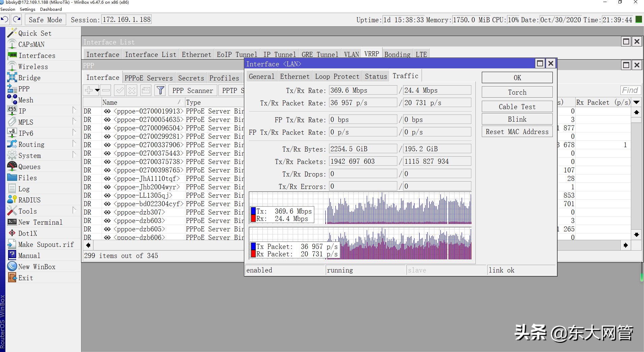Click the blue Tx legend swatch
The height and width of the screenshot is (352, 644).
[253, 211]
